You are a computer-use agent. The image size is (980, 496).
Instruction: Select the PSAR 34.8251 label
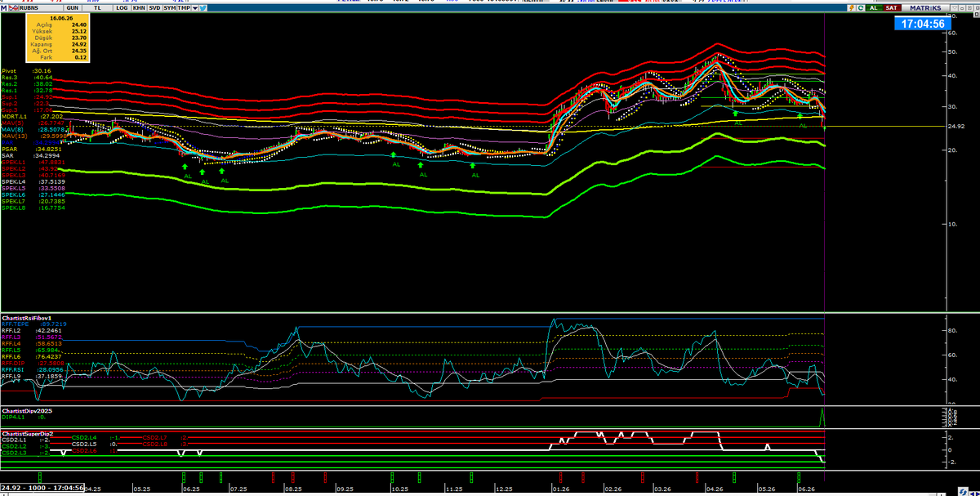point(32,150)
